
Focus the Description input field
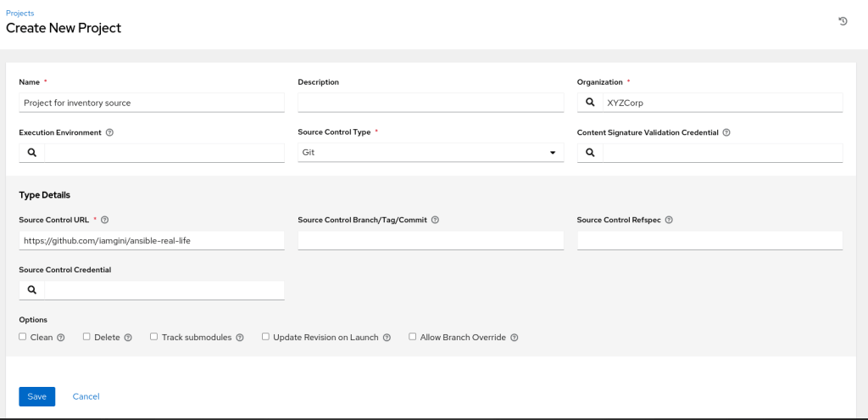tap(431, 103)
